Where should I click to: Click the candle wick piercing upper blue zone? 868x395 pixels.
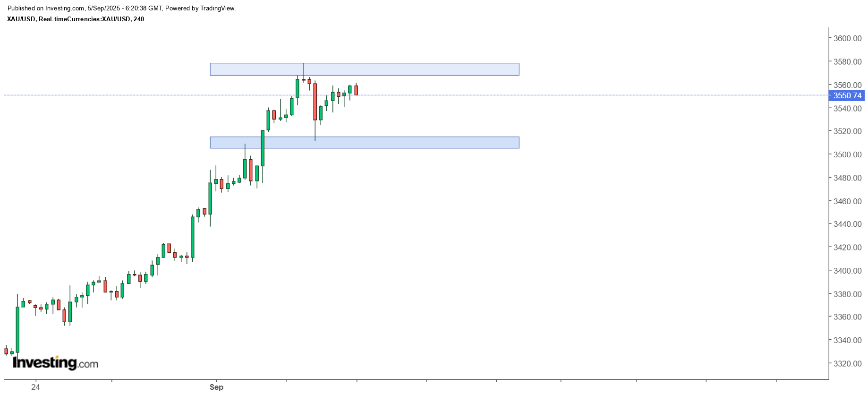pos(304,69)
